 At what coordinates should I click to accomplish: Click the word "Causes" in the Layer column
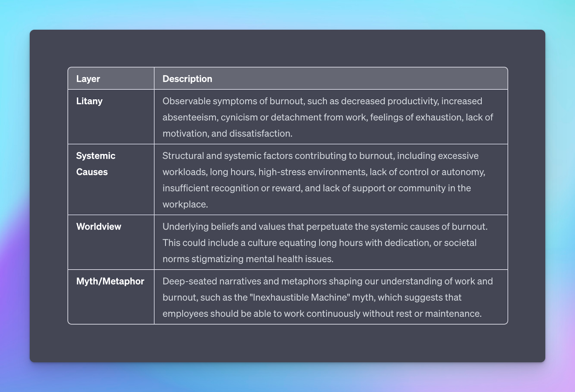click(92, 172)
